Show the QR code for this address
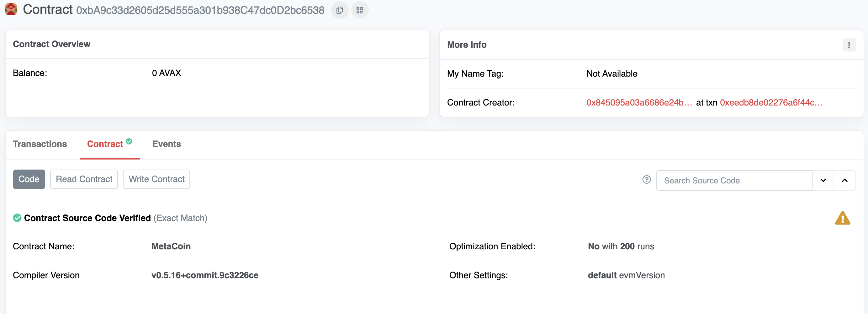 click(360, 10)
